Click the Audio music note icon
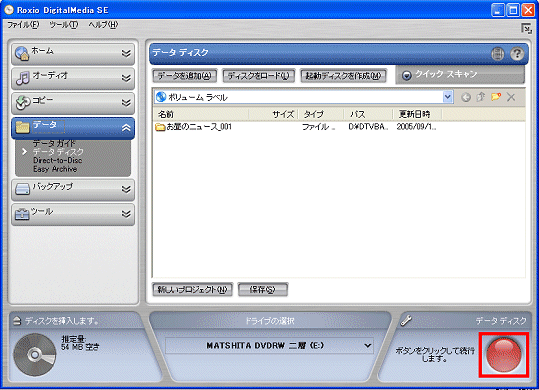Viewport: 539px width, 390px height. pyautogui.click(x=23, y=78)
